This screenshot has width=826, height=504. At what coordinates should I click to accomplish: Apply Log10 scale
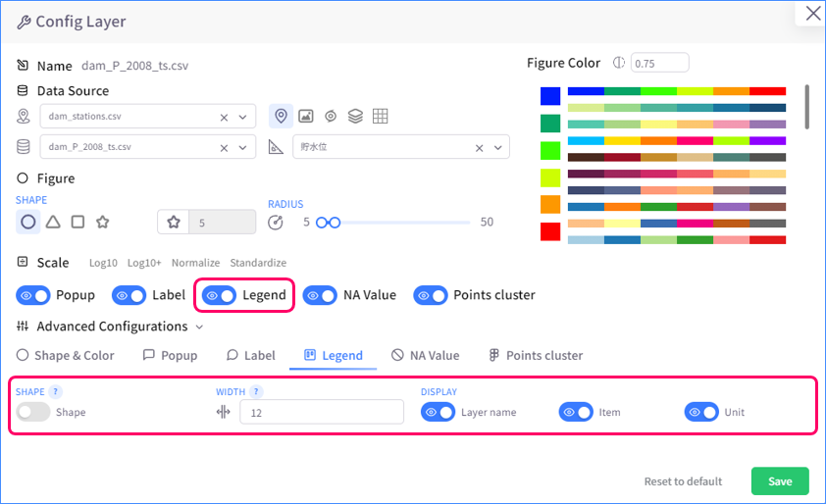[x=103, y=263]
